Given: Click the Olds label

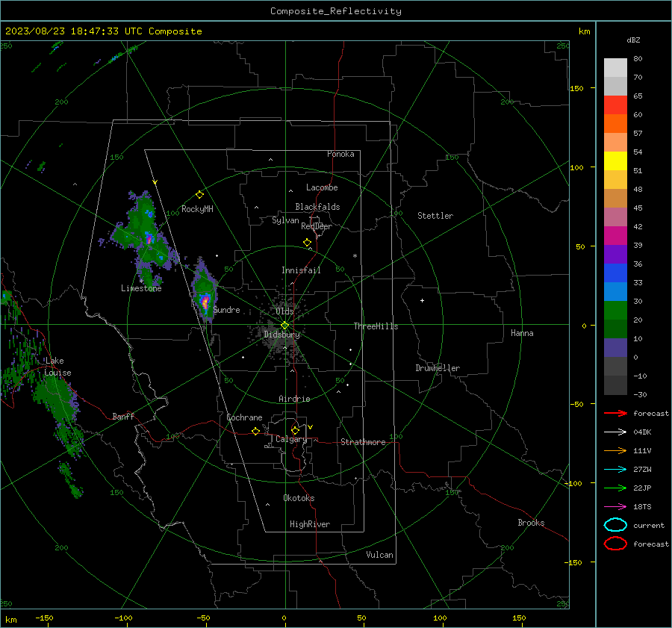Looking at the screenshot, I should coord(284,311).
